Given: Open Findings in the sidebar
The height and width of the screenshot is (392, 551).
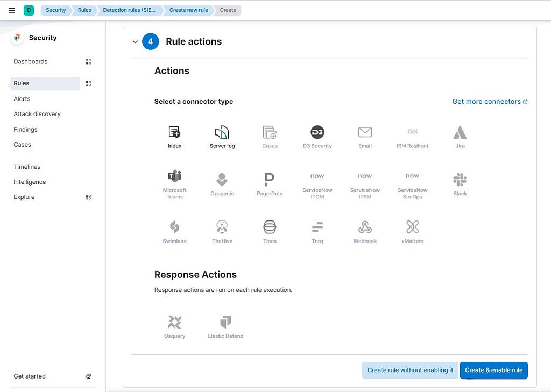Looking at the screenshot, I should point(25,130).
